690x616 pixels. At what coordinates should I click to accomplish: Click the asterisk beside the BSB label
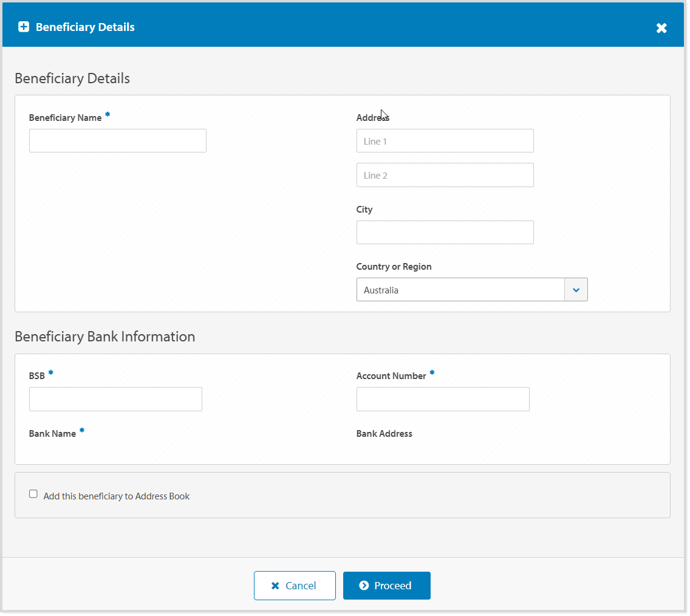[50, 372]
